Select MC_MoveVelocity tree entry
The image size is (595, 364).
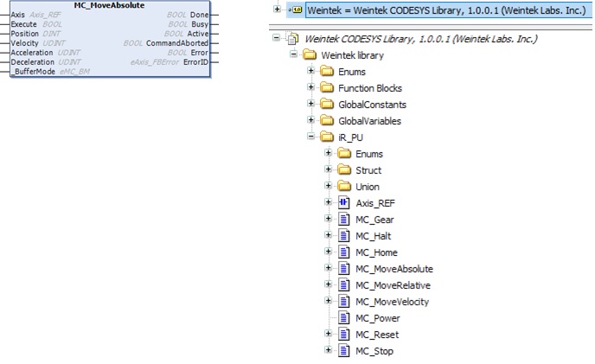pyautogui.click(x=392, y=302)
